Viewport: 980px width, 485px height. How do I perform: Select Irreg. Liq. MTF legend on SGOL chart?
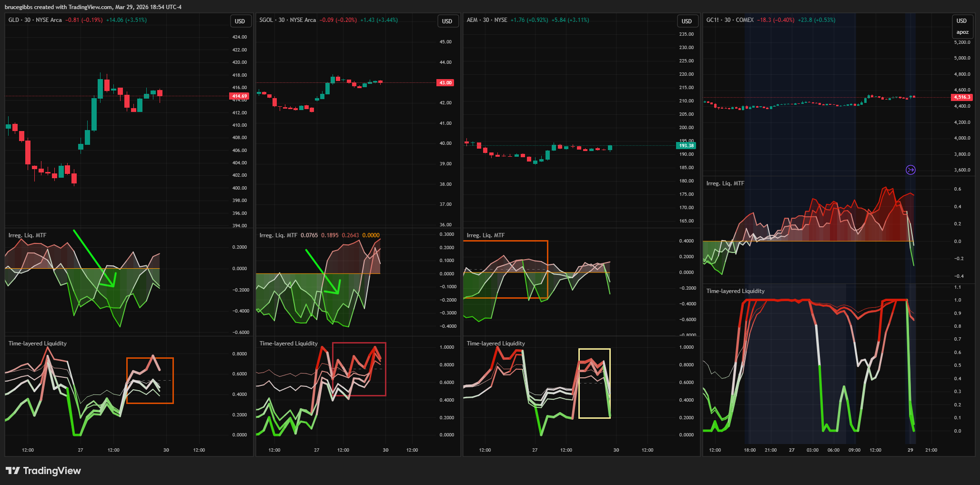pyautogui.click(x=278, y=235)
